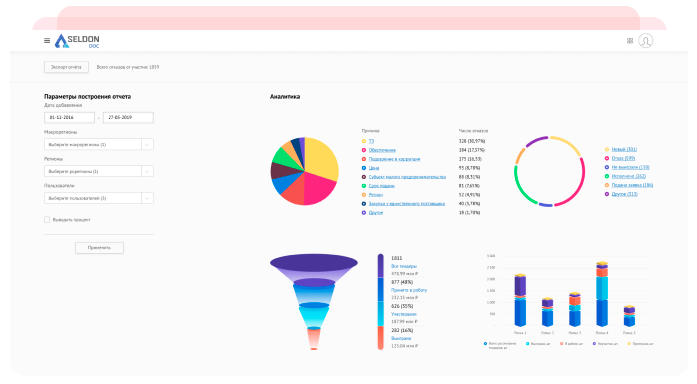Click the funnel chart graphic
The width and height of the screenshot is (697, 384).
[314, 301]
